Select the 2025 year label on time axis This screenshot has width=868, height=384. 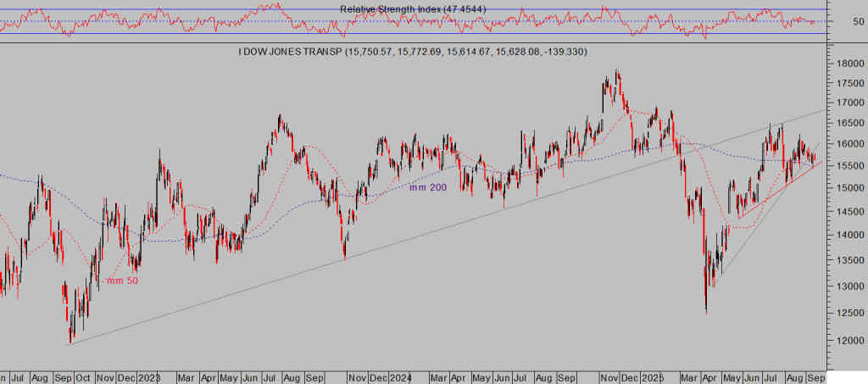(653, 378)
